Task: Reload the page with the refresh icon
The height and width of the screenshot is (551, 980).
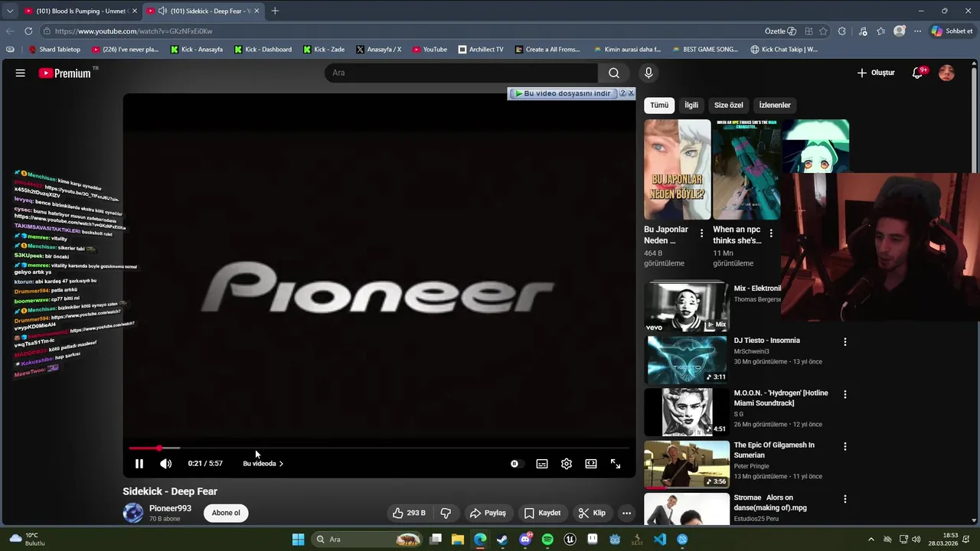Action: tap(28, 31)
